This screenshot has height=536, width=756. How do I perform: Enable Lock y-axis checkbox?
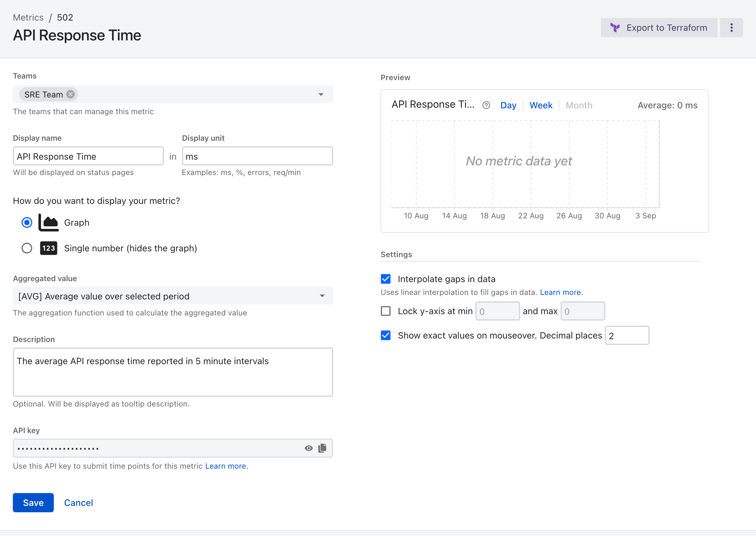(386, 311)
